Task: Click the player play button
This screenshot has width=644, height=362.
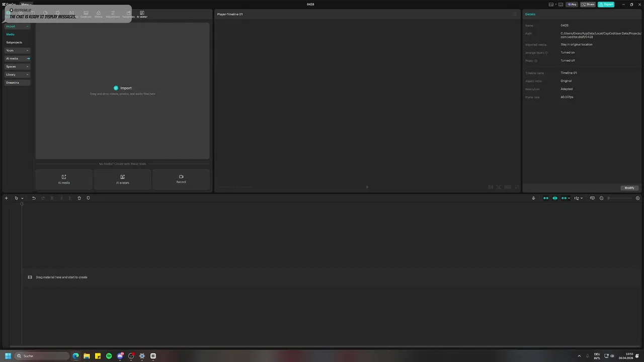Action: pyautogui.click(x=367, y=187)
